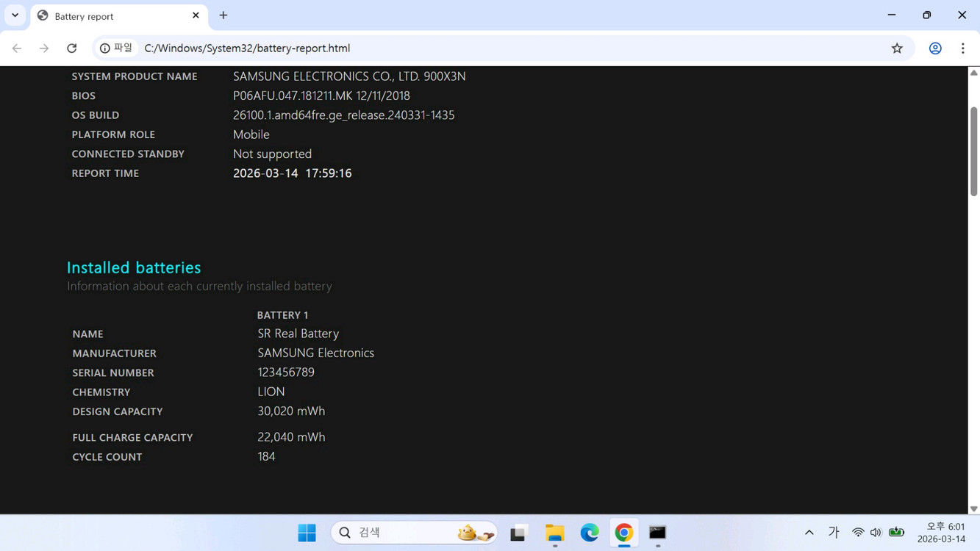The width and height of the screenshot is (980, 551).
Task: Toggle Korean input mode indicator 가
Action: (x=833, y=533)
